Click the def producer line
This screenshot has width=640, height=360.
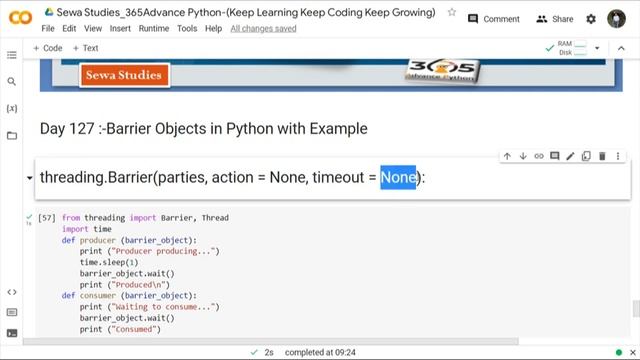(129, 240)
